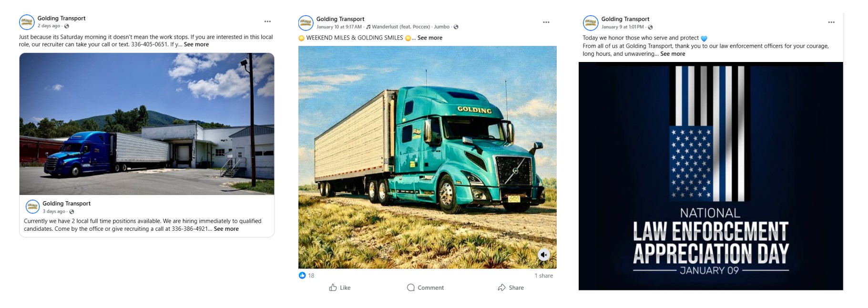
Task: Expand 'See more' in shared hiring post
Action: pyautogui.click(x=226, y=229)
